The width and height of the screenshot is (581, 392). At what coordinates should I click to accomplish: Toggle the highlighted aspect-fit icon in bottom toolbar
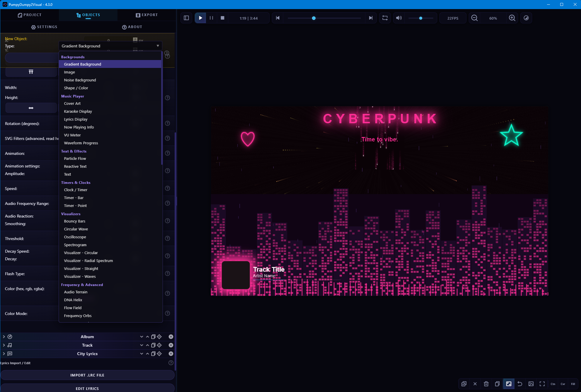click(x=509, y=384)
